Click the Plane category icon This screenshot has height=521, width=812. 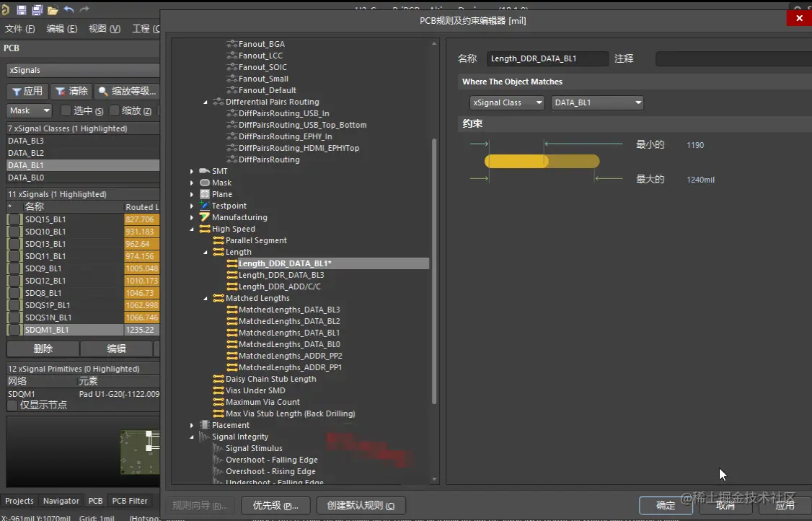tap(205, 194)
